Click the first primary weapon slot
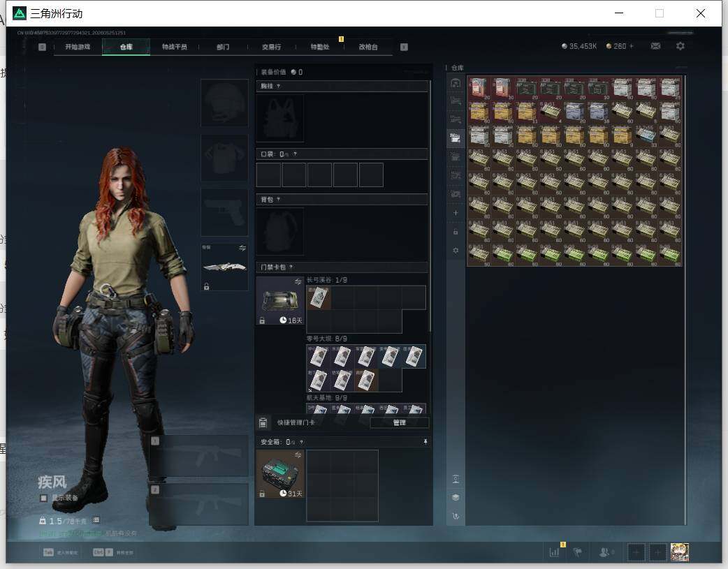The image size is (728, 569). coord(199,456)
